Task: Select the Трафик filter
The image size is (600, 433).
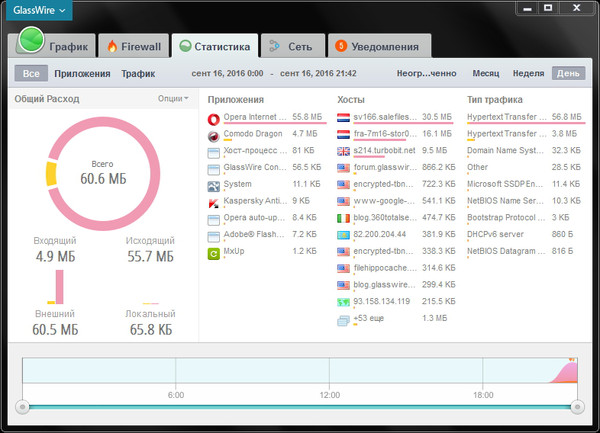Action: click(138, 73)
